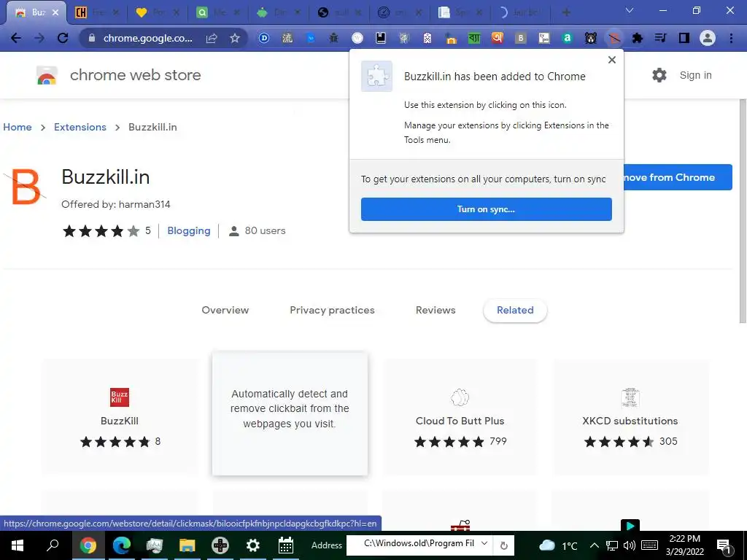
Task: Open a new browser tab
Action: click(566, 12)
